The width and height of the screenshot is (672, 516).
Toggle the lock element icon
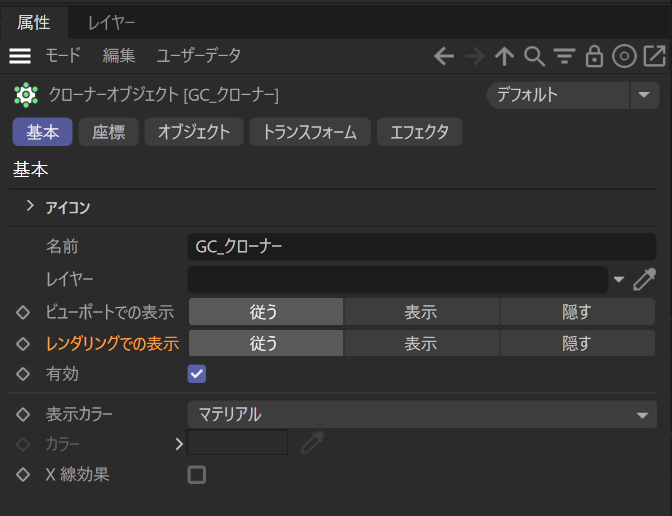[594, 56]
